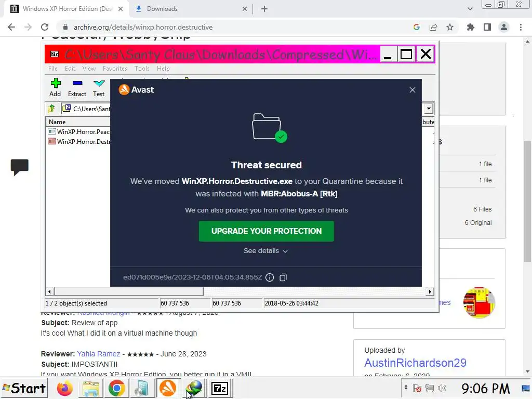
Task: Click the left arrow of 7-Zip horizontal scrollbar
Action: 49,291
